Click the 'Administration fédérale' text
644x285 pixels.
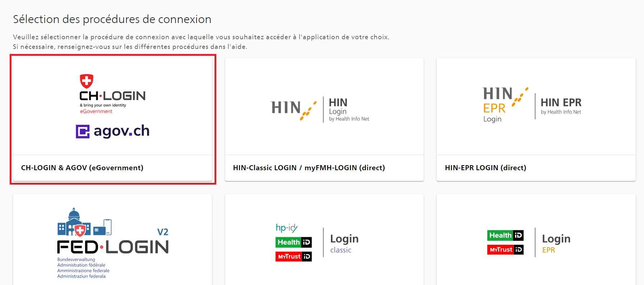coord(81,265)
